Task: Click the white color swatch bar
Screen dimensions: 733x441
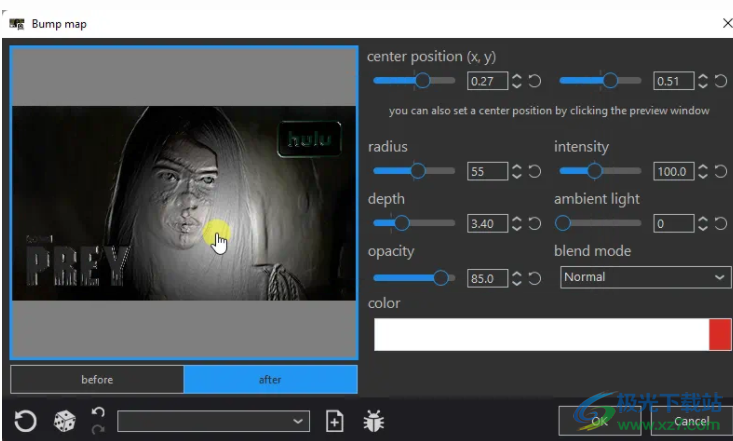Action: tap(541, 334)
